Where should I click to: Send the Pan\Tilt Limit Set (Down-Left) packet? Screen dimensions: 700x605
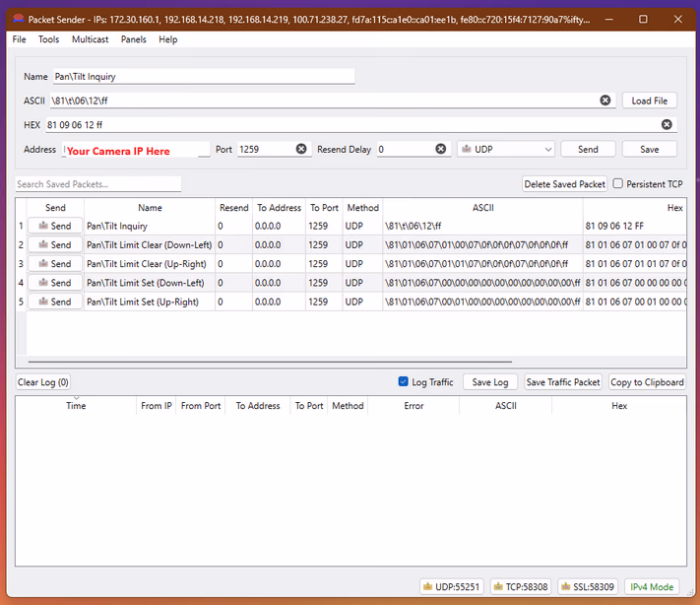[55, 283]
